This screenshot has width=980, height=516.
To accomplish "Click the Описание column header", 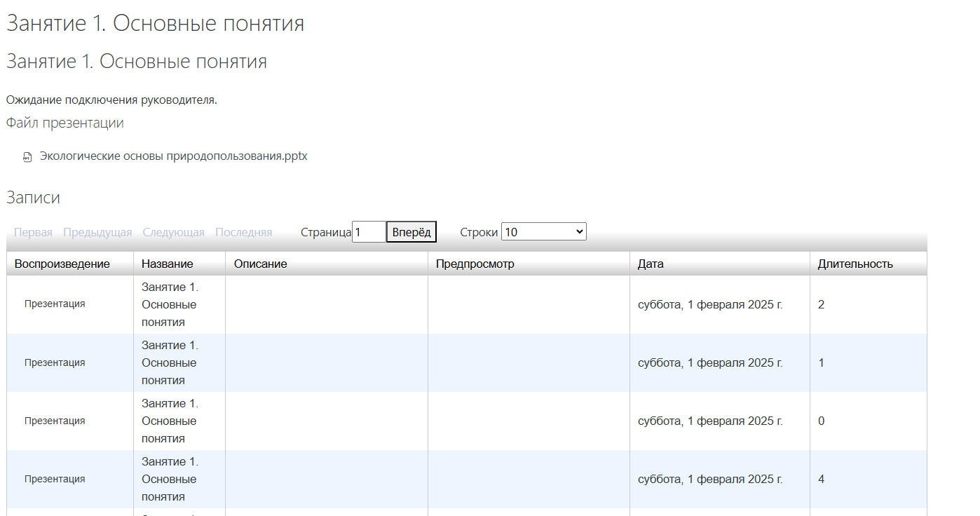I will pos(261,264).
